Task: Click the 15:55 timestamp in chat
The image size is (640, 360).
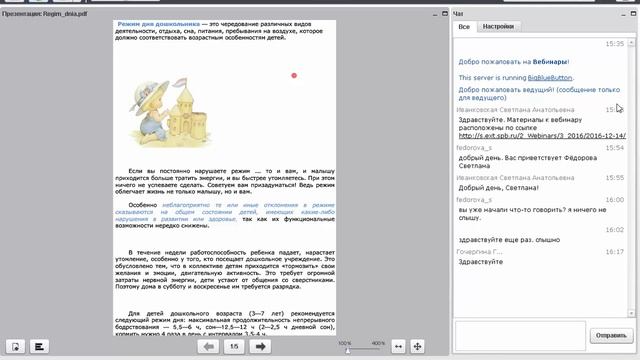Action: (615, 178)
